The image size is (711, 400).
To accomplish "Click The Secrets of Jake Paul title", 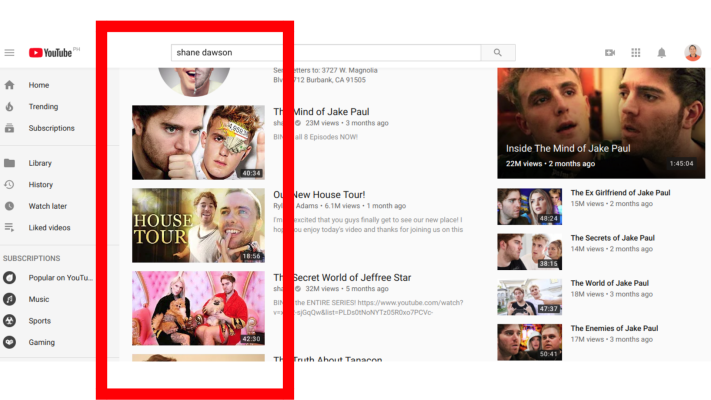I will point(613,238).
